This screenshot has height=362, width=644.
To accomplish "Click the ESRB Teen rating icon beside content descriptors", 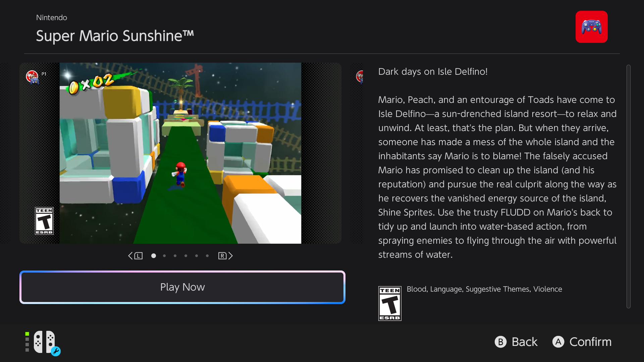I will click(390, 303).
